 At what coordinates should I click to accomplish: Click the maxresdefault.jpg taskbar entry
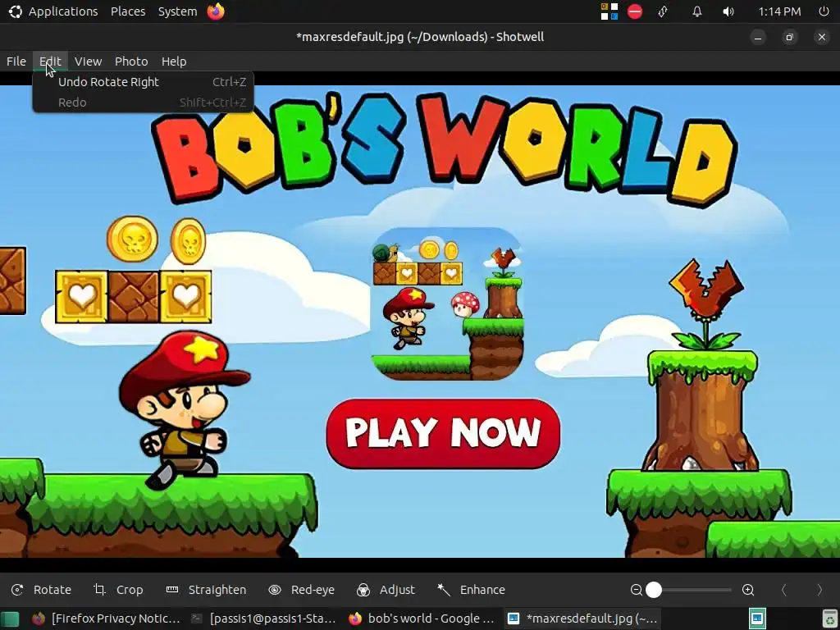[x=582, y=619]
